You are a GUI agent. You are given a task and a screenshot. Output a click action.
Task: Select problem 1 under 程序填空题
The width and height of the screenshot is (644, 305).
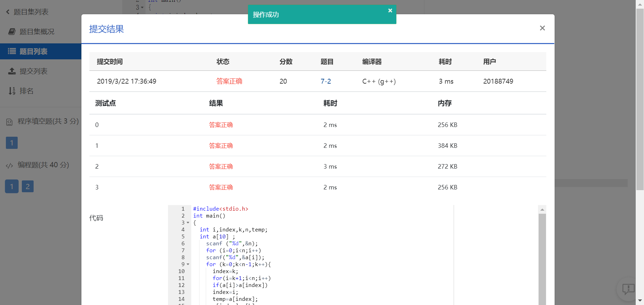12,143
